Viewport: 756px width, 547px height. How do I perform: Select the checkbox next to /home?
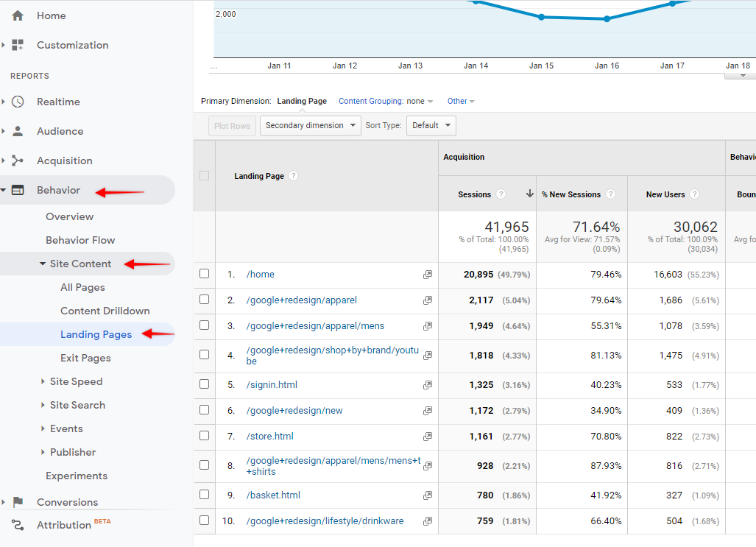[204, 274]
